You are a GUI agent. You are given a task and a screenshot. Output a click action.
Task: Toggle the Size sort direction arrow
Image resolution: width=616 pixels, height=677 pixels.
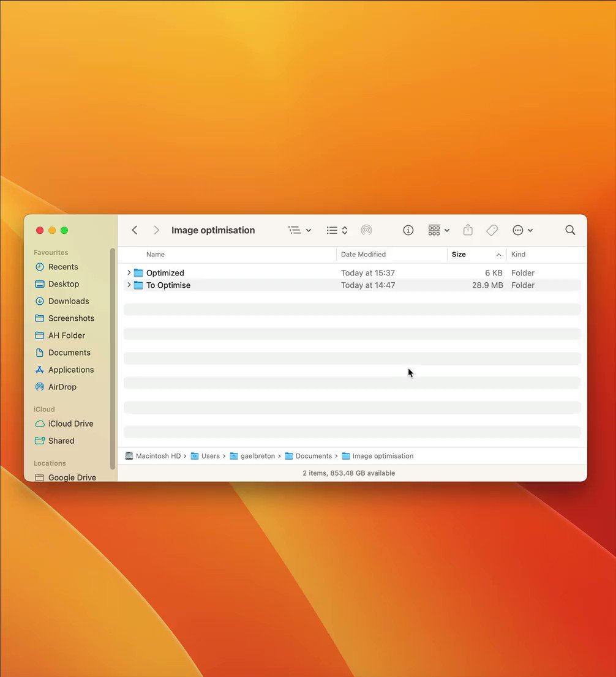(498, 255)
